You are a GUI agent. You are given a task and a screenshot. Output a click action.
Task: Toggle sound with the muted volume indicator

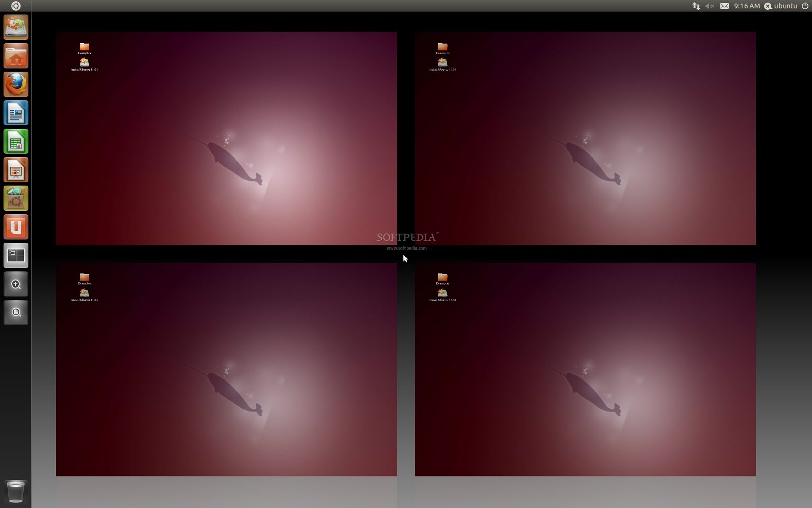point(708,6)
